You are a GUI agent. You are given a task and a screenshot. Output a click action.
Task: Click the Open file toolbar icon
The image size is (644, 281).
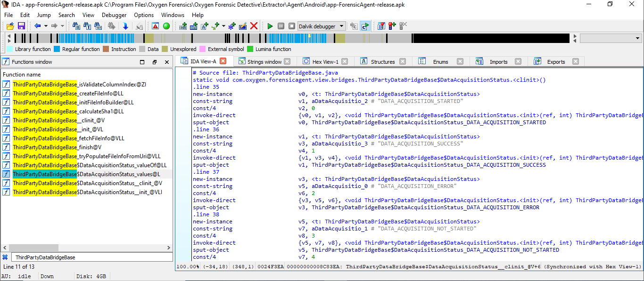click(x=10, y=26)
